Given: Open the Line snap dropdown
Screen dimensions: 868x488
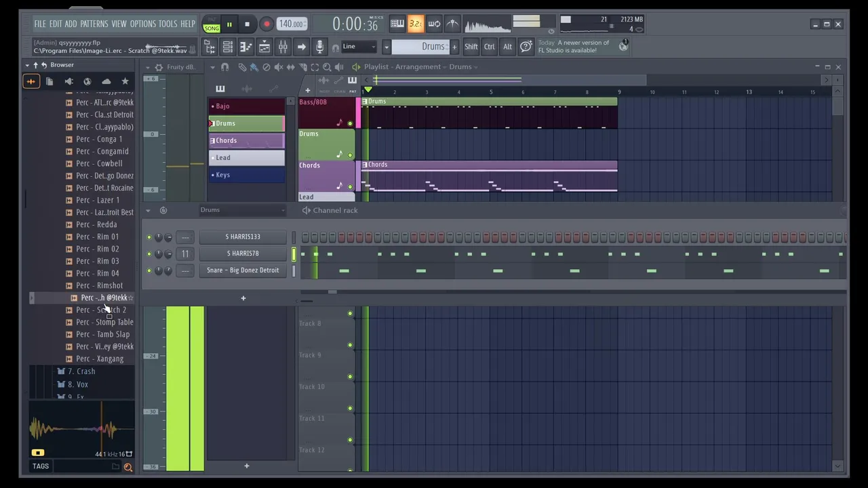Looking at the screenshot, I should pos(359,47).
